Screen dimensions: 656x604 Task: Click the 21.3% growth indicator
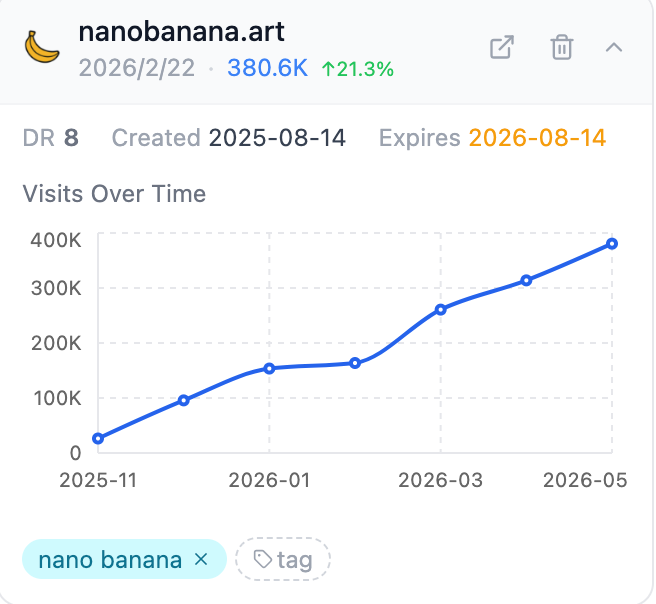(x=358, y=69)
